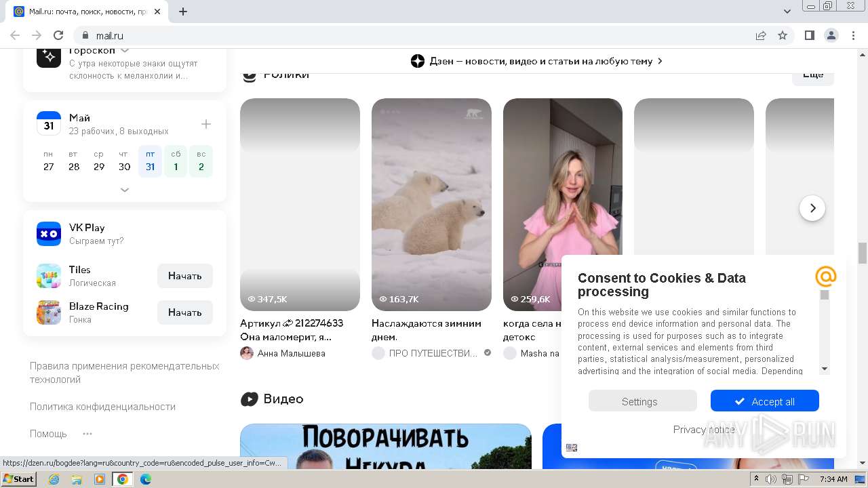Open Политика конфиденциальности link
Image resolution: width=868 pixels, height=488 pixels.
(102, 407)
